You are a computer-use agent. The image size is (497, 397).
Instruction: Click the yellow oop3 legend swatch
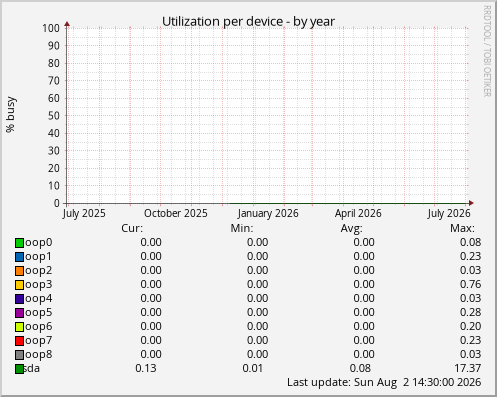tap(19, 285)
